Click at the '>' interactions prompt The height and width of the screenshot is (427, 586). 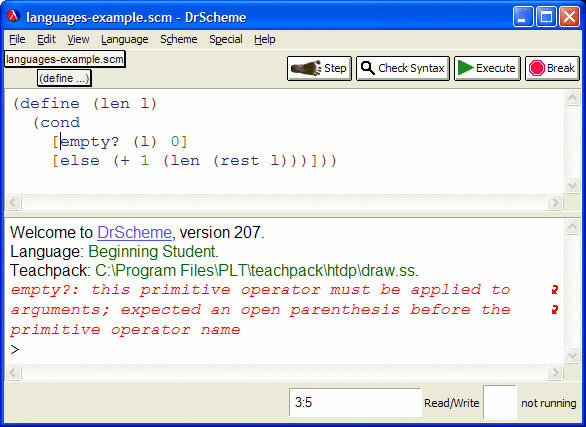point(15,350)
